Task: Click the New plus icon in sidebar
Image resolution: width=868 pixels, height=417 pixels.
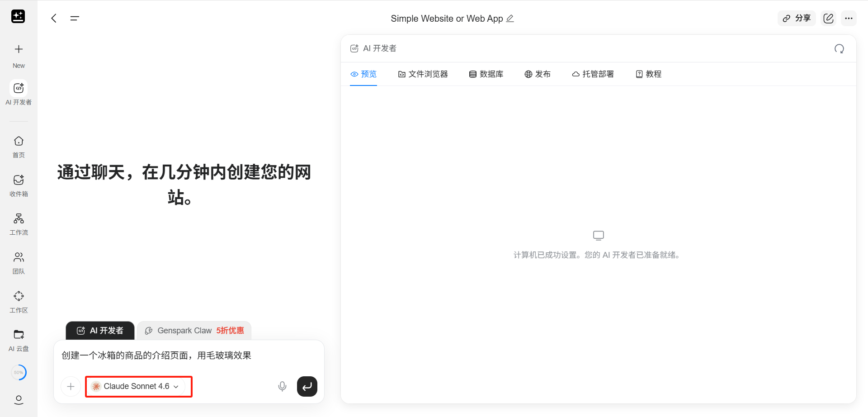Action: pos(19,49)
